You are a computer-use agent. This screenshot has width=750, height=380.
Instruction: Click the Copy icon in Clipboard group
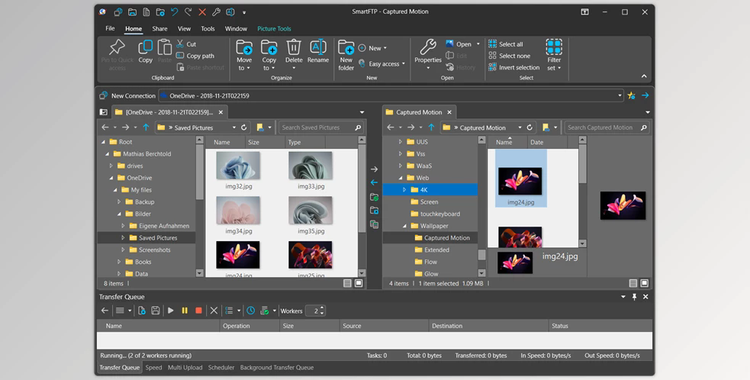[145, 47]
